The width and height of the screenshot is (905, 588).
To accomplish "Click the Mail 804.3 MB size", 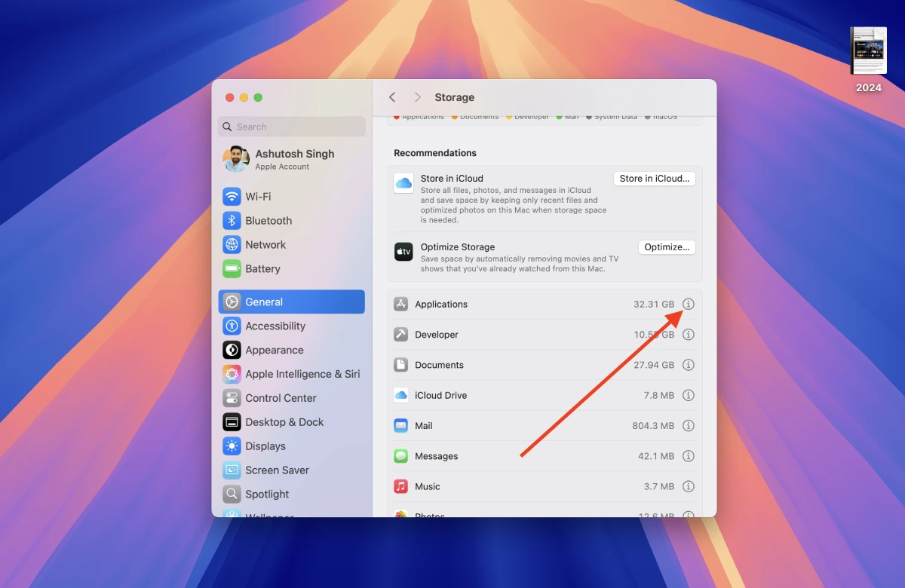I will (x=653, y=426).
